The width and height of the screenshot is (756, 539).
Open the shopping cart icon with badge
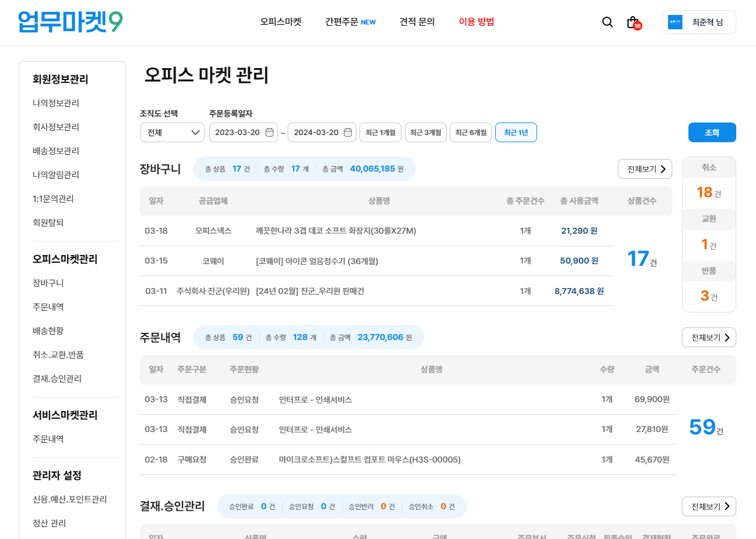pyautogui.click(x=632, y=22)
